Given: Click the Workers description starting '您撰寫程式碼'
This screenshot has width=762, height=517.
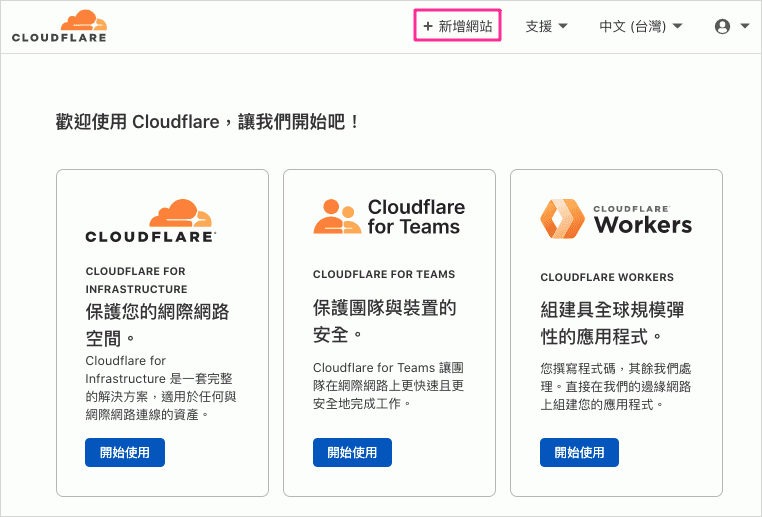Looking at the screenshot, I should (616, 386).
